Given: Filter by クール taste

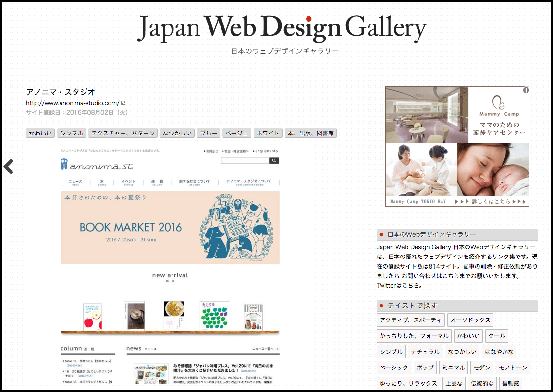Looking at the screenshot, I should [x=497, y=336].
